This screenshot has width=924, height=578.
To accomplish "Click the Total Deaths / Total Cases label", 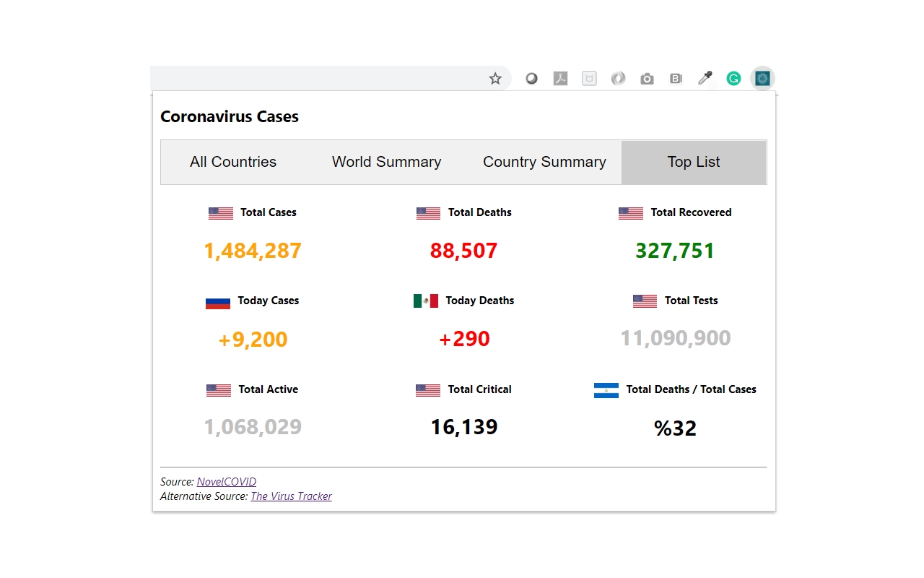I will 692,389.
